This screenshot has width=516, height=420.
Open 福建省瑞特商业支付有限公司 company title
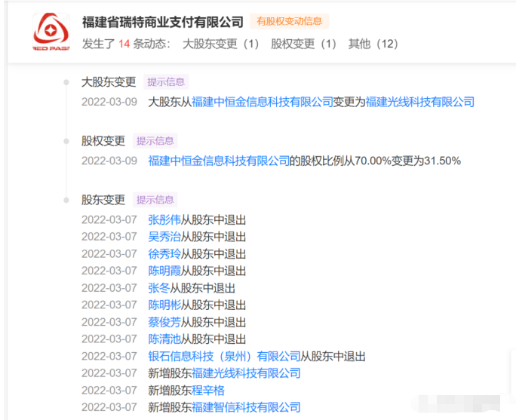[162, 22]
